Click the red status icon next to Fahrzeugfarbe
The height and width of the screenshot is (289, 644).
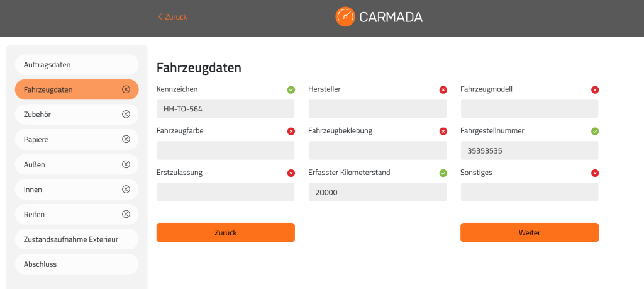tap(291, 132)
